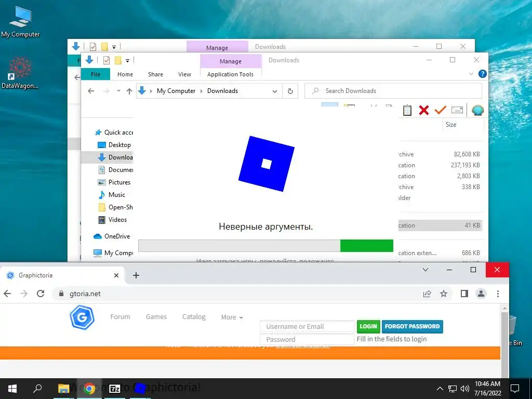532x399 pixels.
Task: Open File Explorer from taskbar
Action: [x=63, y=389]
